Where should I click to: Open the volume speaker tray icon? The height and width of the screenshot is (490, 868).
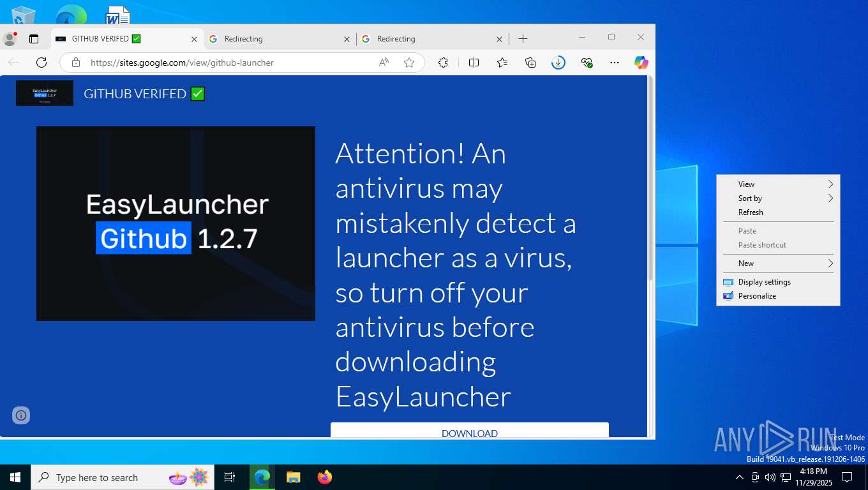(770, 477)
